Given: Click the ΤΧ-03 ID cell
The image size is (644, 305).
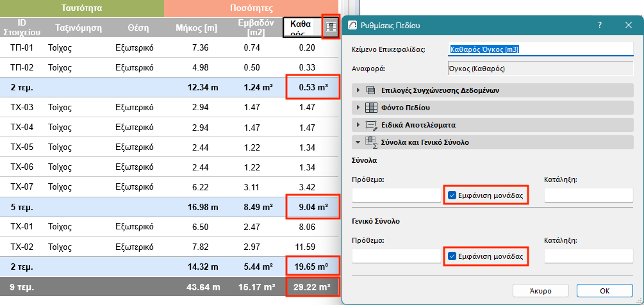Looking at the screenshot, I should pyautogui.click(x=21, y=108).
